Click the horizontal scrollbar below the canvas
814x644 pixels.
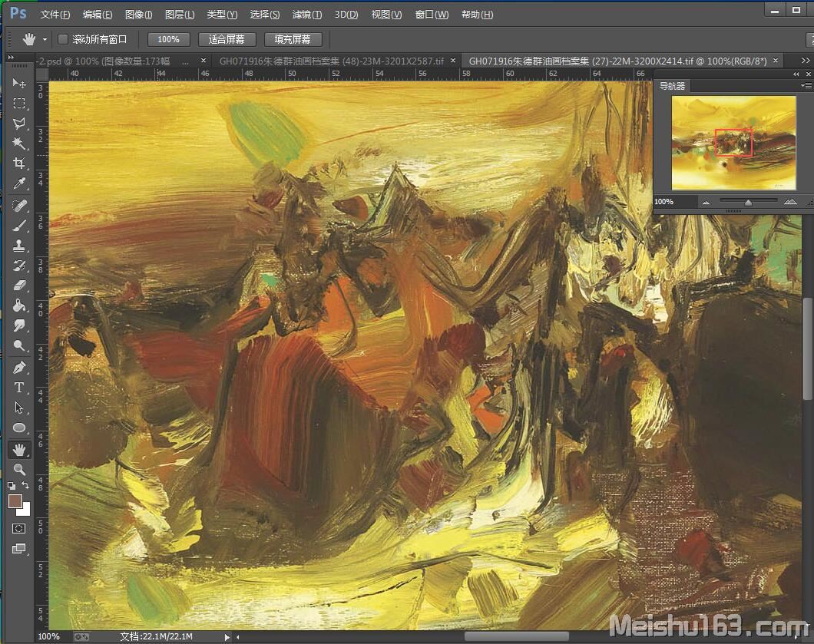(x=517, y=636)
